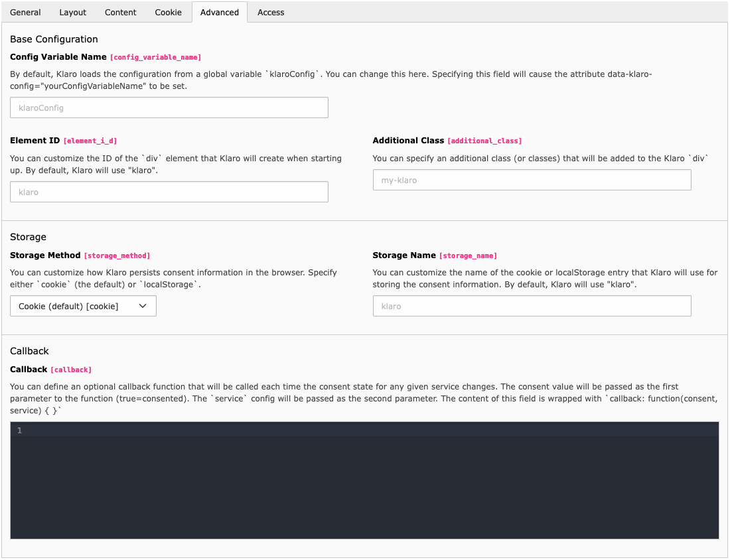The width and height of the screenshot is (730, 560).
Task: Click the pink [callback] field identifier
Action: pyautogui.click(x=71, y=370)
